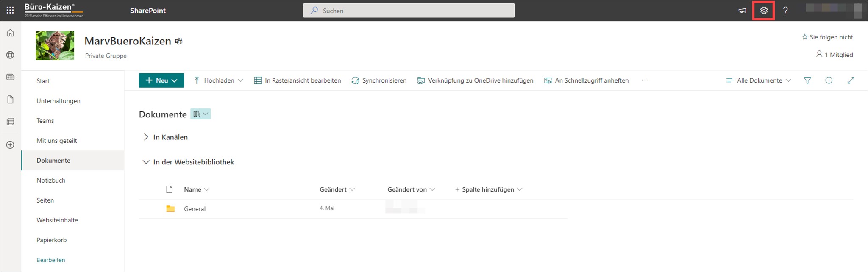This screenshot has width=868, height=272.
Task: Open the news icon in left rail
Action: click(11, 77)
